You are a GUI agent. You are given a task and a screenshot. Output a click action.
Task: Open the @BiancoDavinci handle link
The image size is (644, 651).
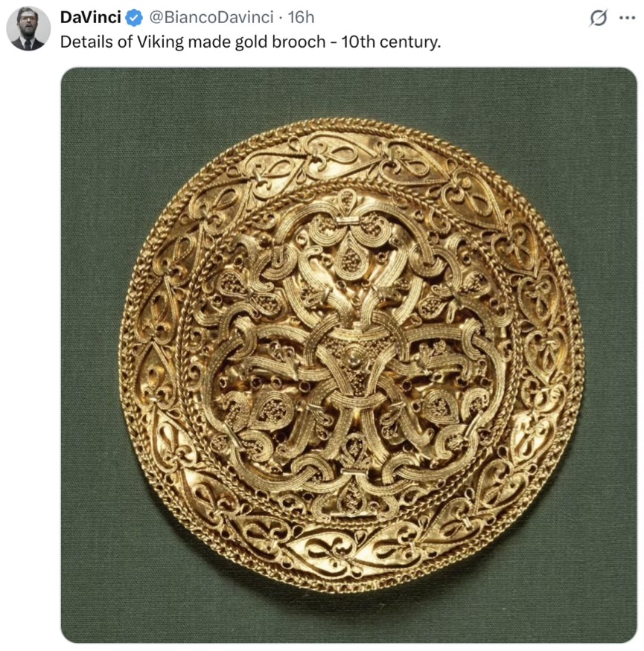pos(211,17)
